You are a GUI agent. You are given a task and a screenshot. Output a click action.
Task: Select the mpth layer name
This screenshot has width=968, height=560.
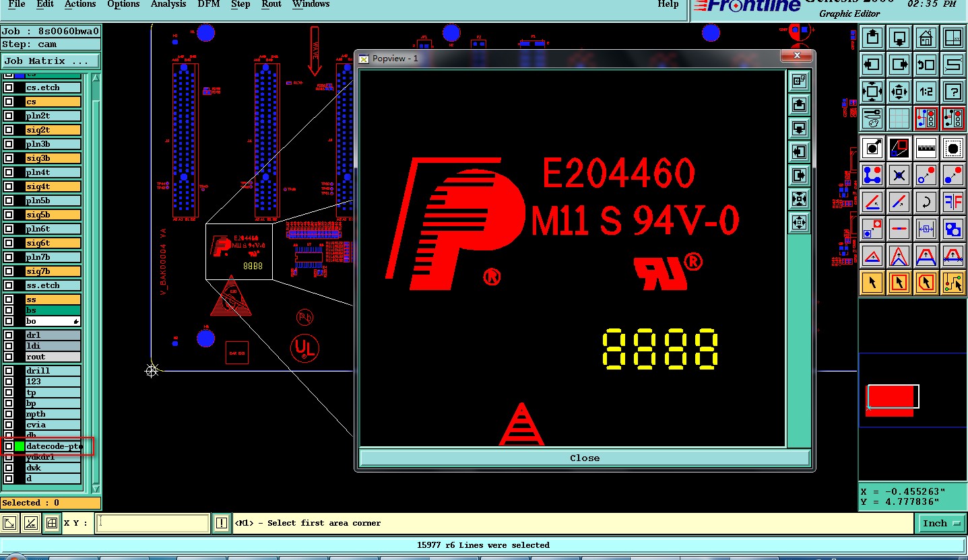click(x=53, y=414)
